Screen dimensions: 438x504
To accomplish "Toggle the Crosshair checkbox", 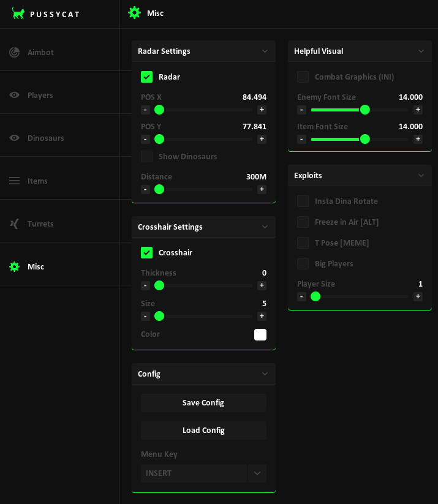I will [146, 252].
